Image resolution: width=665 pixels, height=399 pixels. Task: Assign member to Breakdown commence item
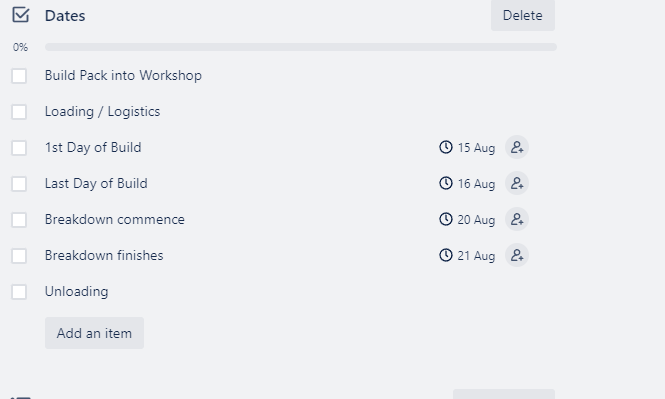[517, 219]
